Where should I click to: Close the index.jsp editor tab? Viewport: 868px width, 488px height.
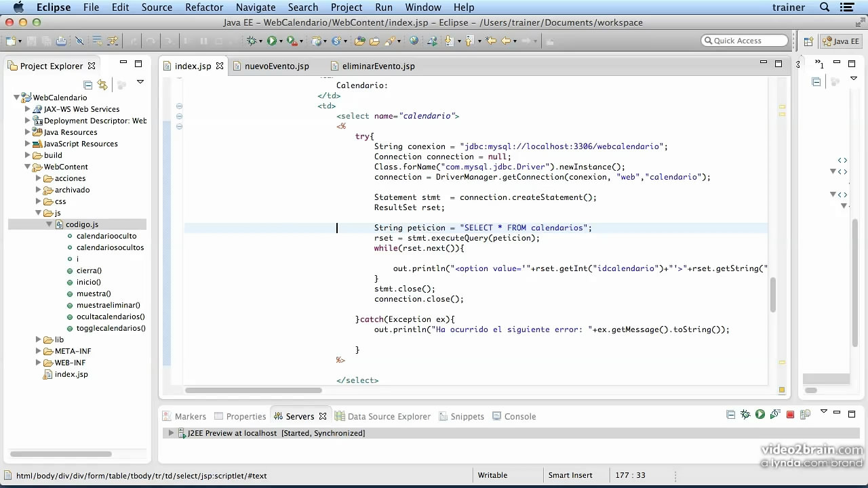(x=219, y=66)
